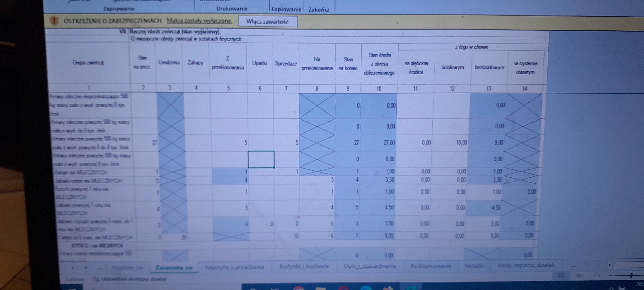
Task: Click the accessibility check status icon
Action: click(96, 279)
